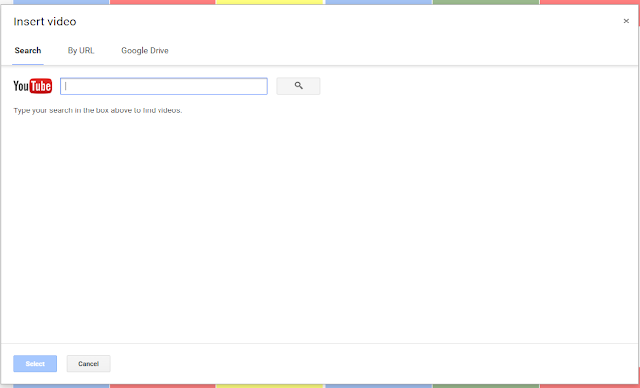Click the blue Select button
Image resolution: width=640 pixels, height=388 pixels.
tap(35, 364)
